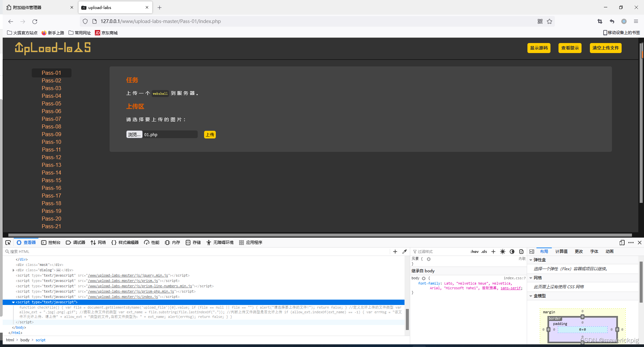This screenshot has width=644, height=347.
Task: Click the 清空上传文件 button
Action: (606, 48)
